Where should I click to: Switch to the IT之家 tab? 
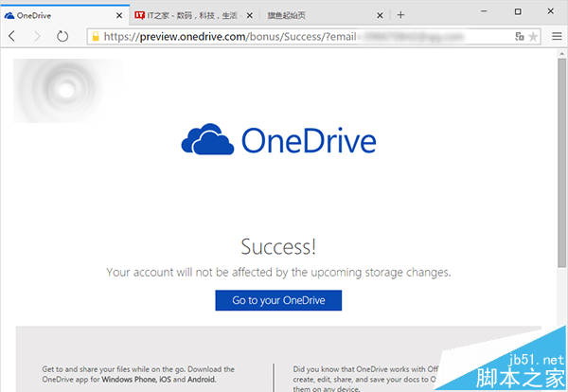[x=195, y=15]
